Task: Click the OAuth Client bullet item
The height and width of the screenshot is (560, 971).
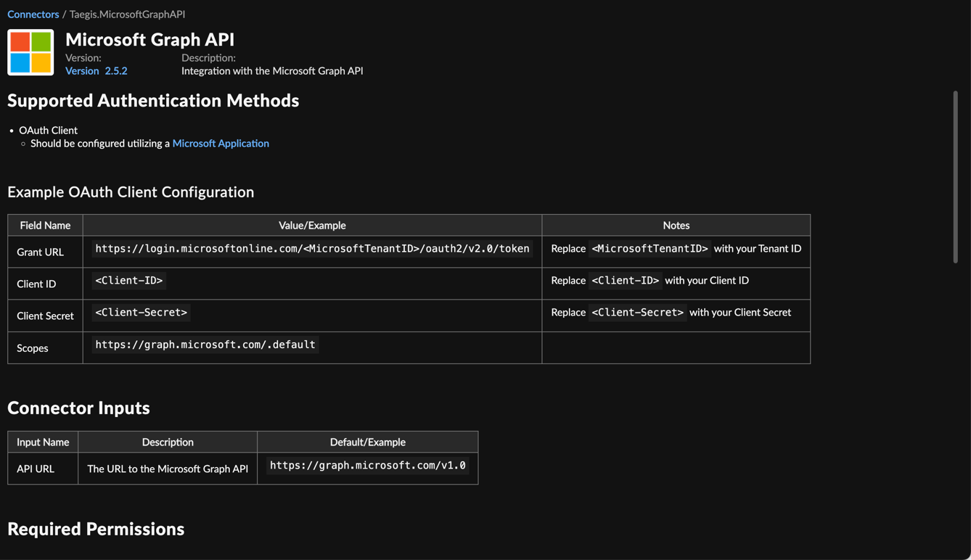Action: (48, 130)
